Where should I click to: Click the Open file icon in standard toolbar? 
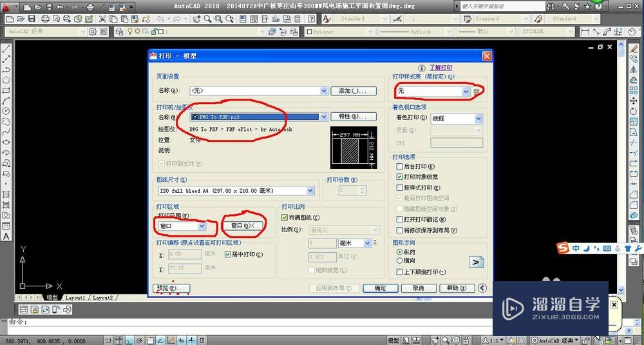point(21,19)
